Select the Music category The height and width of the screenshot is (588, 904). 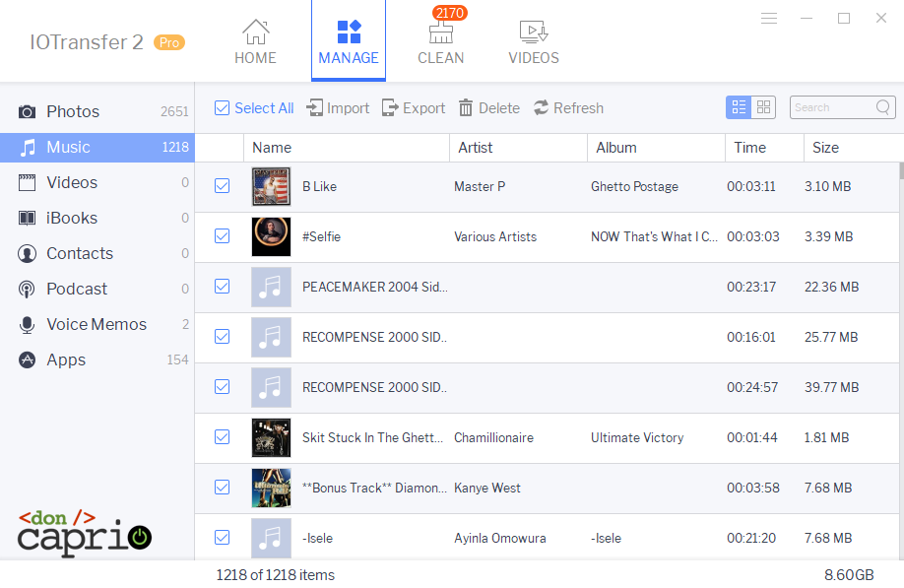point(97,147)
